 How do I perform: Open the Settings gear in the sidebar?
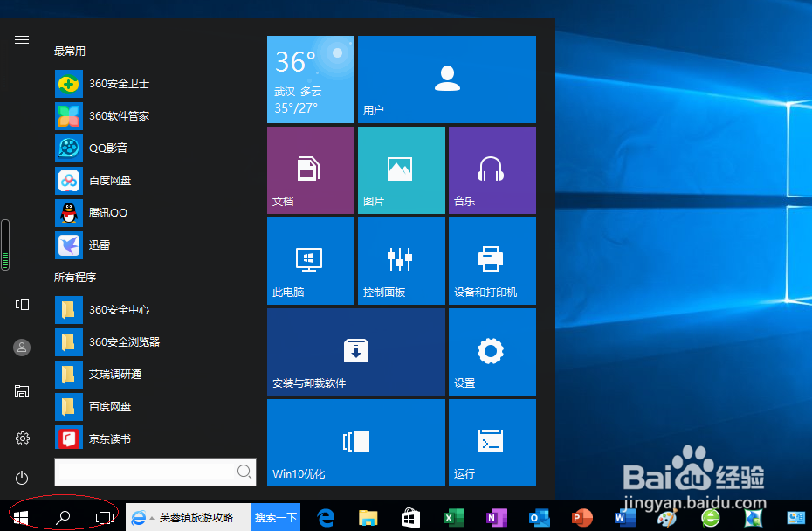pos(21,438)
